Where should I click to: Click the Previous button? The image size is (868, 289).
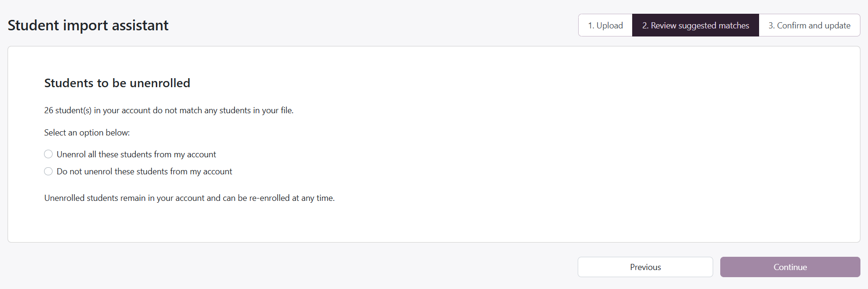pos(645,267)
